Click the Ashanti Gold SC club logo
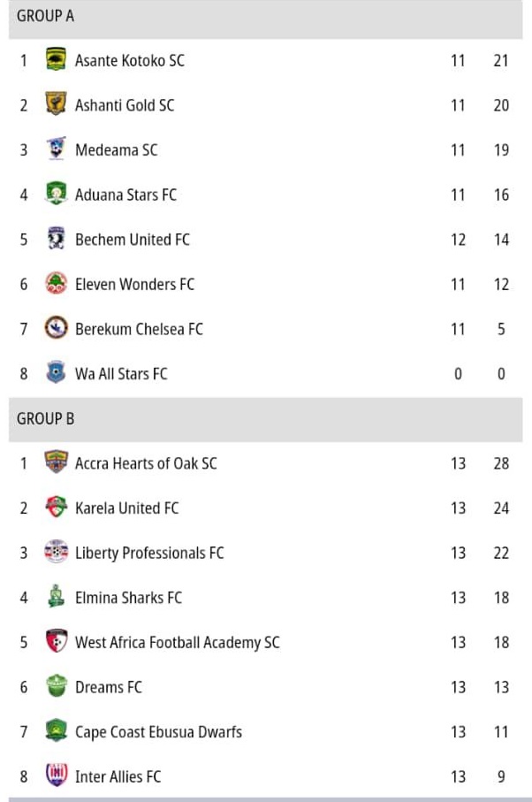This screenshot has height=802, width=532. pos(57,103)
